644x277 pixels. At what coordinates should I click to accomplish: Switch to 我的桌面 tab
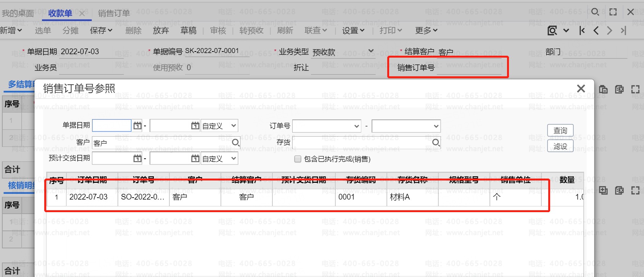[18, 13]
